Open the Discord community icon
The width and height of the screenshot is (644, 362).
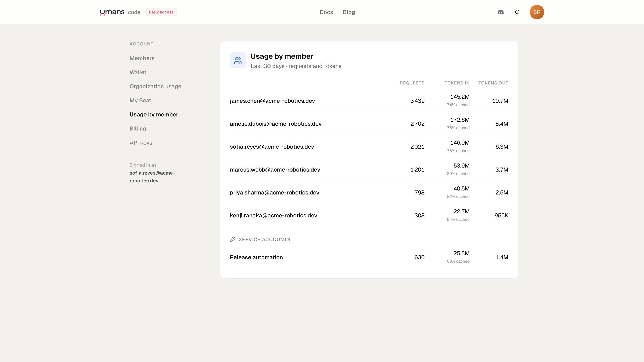[x=501, y=12]
